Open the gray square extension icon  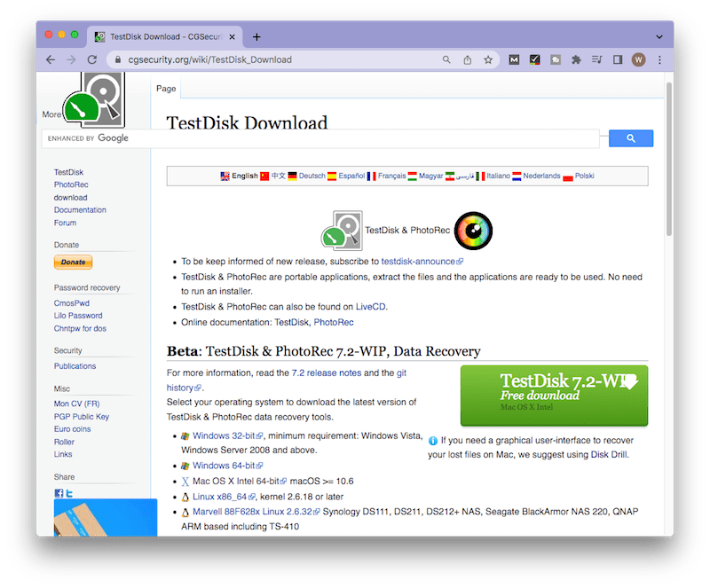coord(556,59)
